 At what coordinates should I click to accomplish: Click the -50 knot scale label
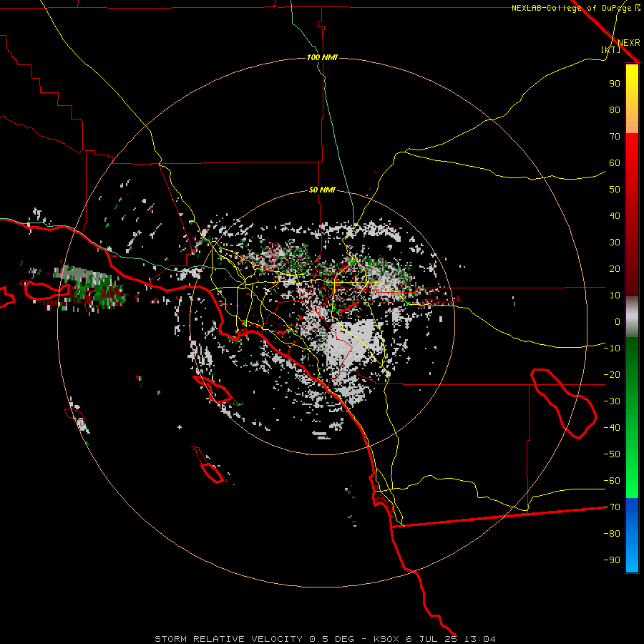(x=612, y=454)
